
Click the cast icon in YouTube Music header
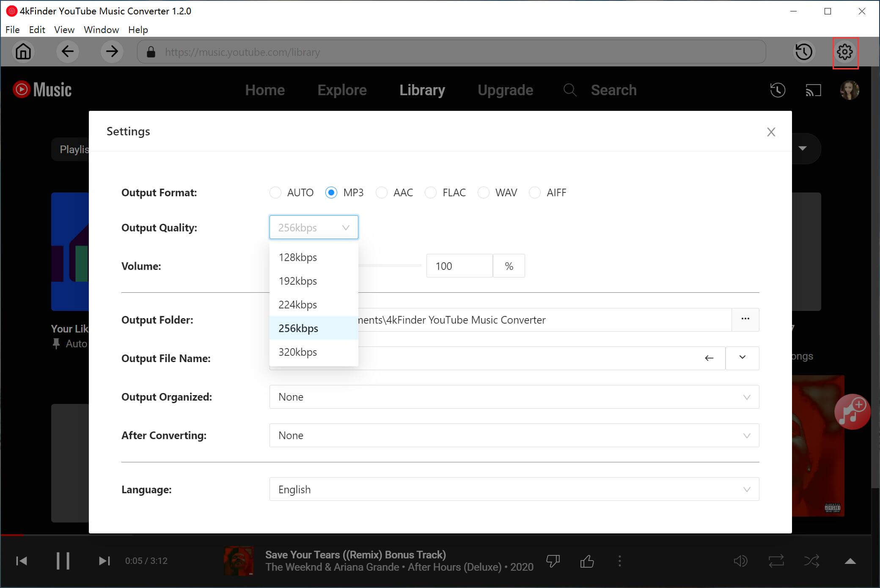(814, 90)
